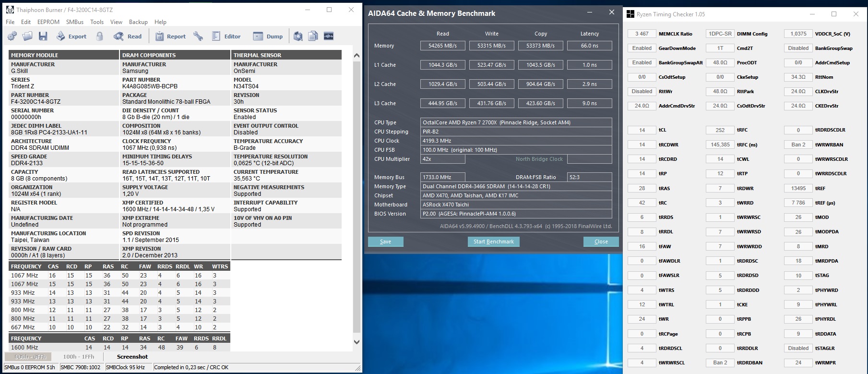The image size is (868, 374).
Task: Click status text Completed in 0,23 sec / CRC OK
Action: click(x=191, y=367)
